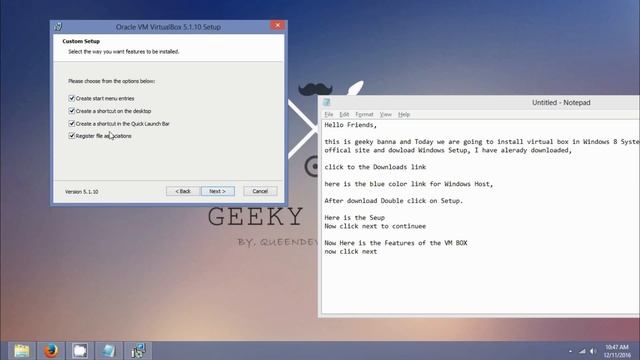Toggle Create a shortcut on the desktop
This screenshot has width=640, height=360.
tap(72, 111)
